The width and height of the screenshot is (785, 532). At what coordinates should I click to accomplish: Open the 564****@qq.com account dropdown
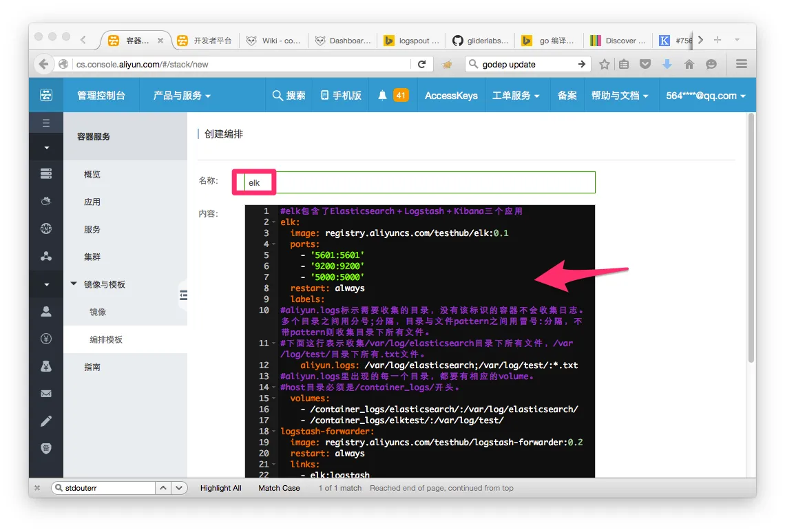pos(705,96)
